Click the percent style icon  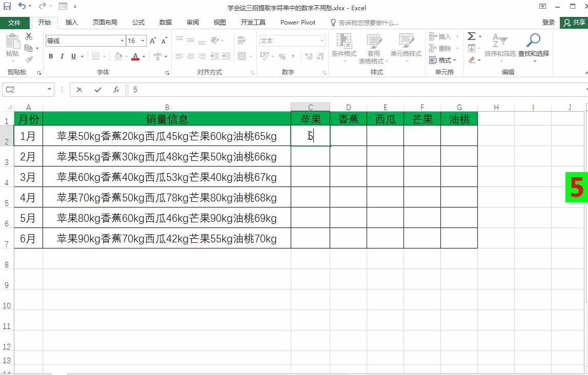click(282, 56)
